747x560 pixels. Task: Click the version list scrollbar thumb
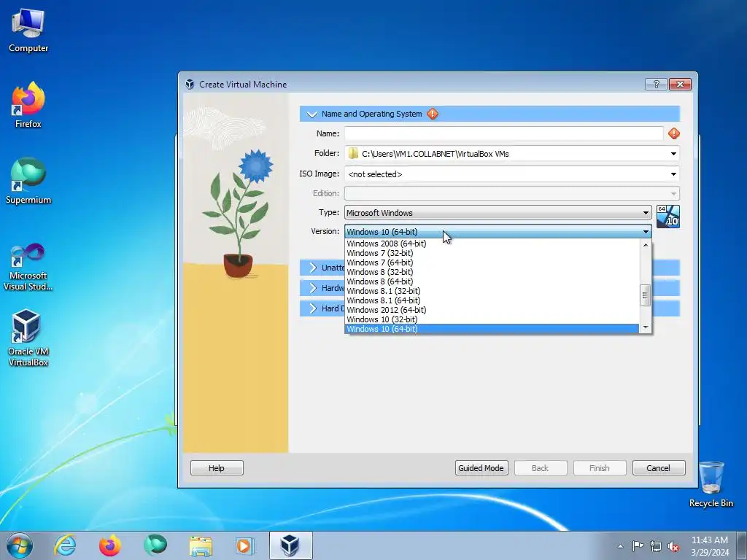(x=645, y=295)
